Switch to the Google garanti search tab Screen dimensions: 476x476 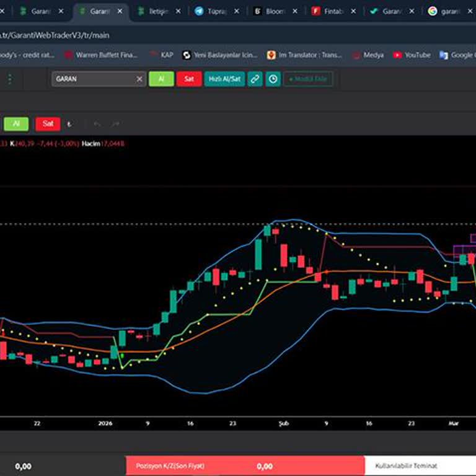tap(451, 12)
